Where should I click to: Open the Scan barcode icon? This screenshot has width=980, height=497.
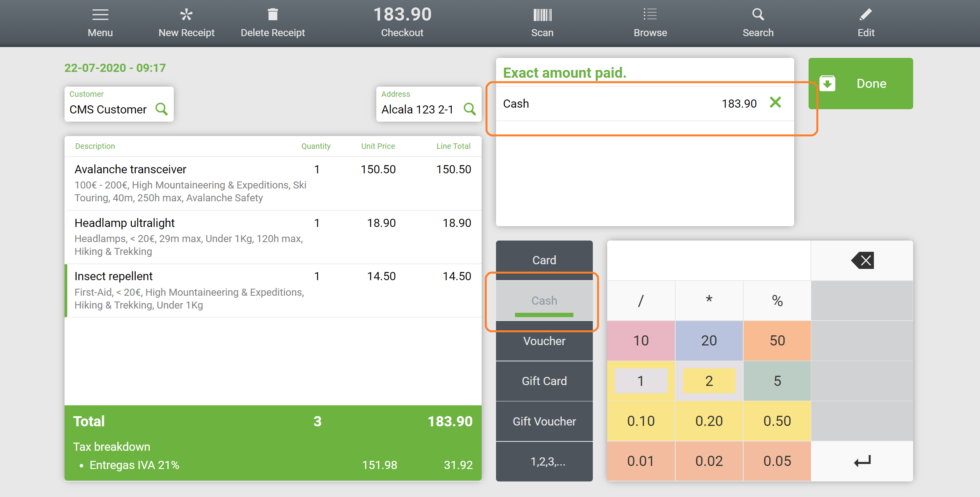click(x=542, y=15)
